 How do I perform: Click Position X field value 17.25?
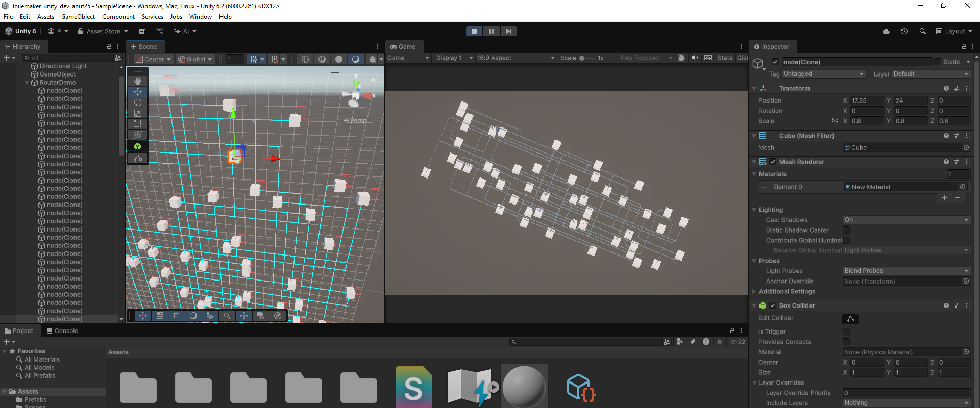[867, 100]
